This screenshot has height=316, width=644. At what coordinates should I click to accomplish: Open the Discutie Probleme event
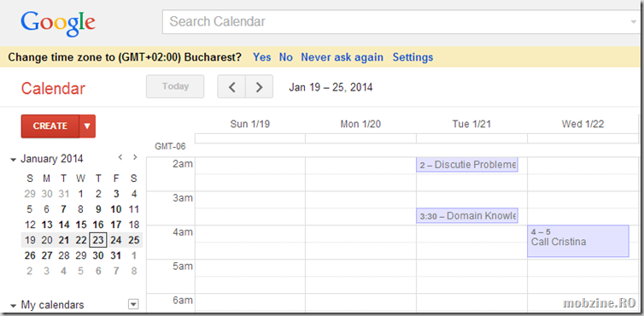467,165
